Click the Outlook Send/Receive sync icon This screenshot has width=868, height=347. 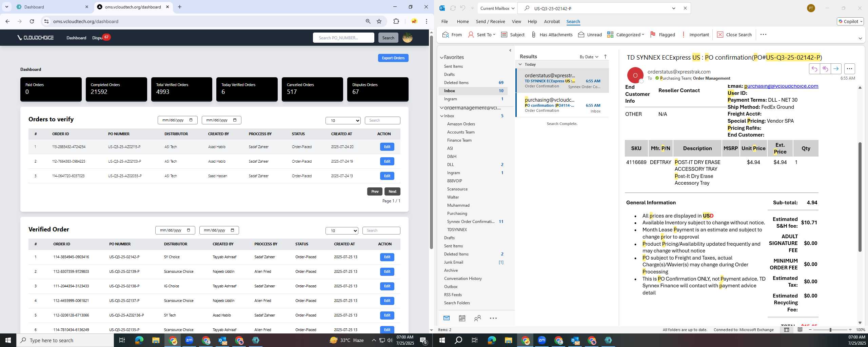coord(453,8)
